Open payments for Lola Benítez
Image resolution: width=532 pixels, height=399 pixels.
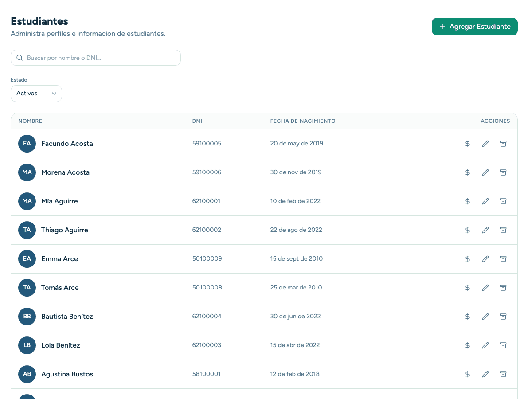[x=468, y=345]
